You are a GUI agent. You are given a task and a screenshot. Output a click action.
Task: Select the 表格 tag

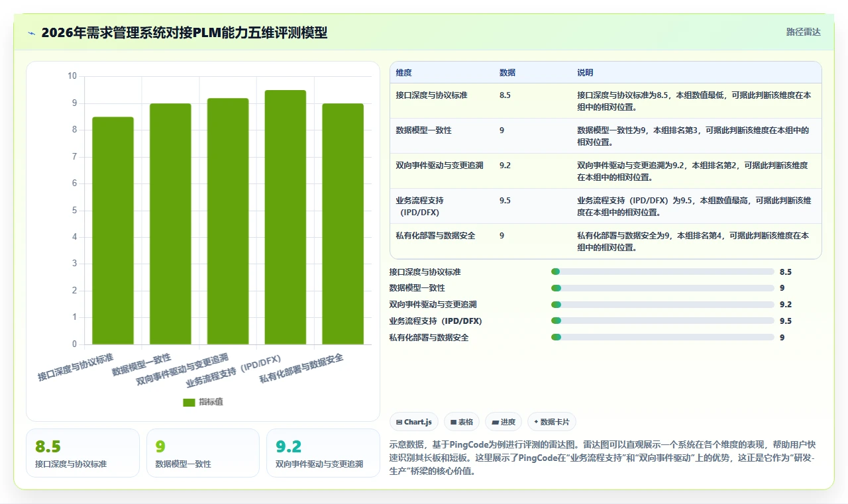point(462,422)
